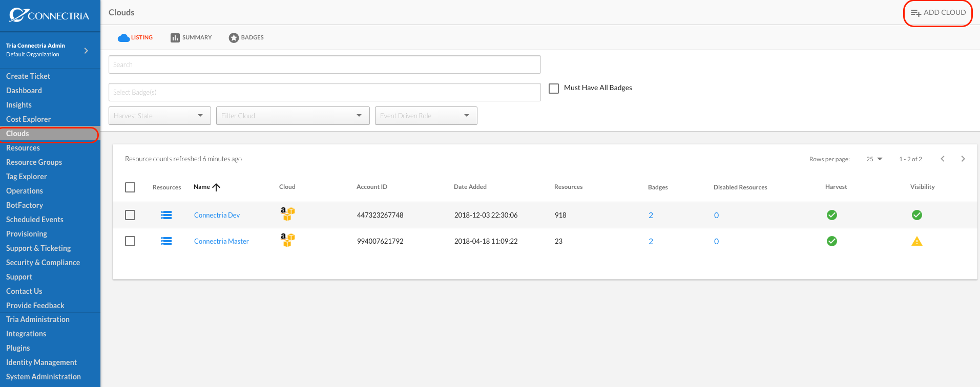Click Visibility warning triangle for Connectria Master

click(x=917, y=241)
